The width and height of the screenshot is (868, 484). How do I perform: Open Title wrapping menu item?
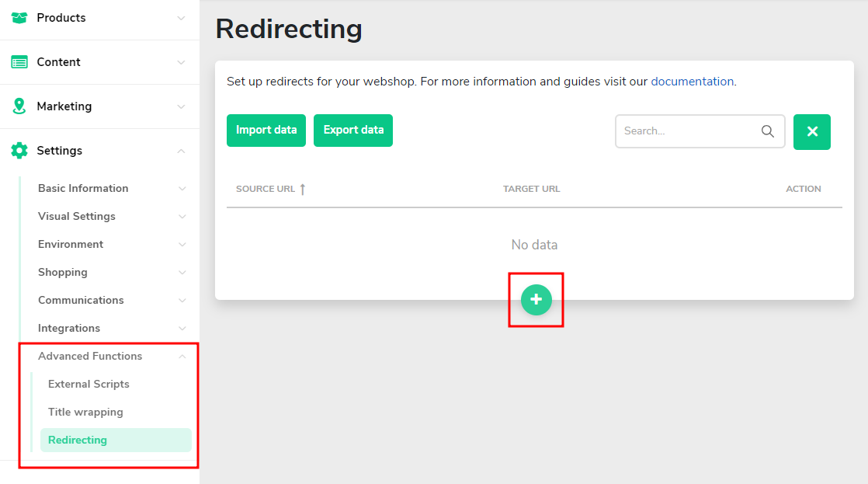86,412
